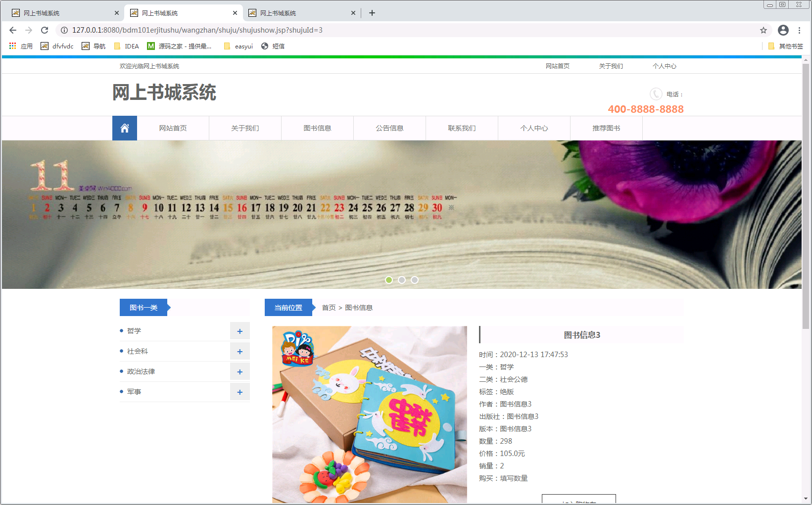Click the 当前位置 label
The width and height of the screenshot is (812, 505).
point(289,308)
